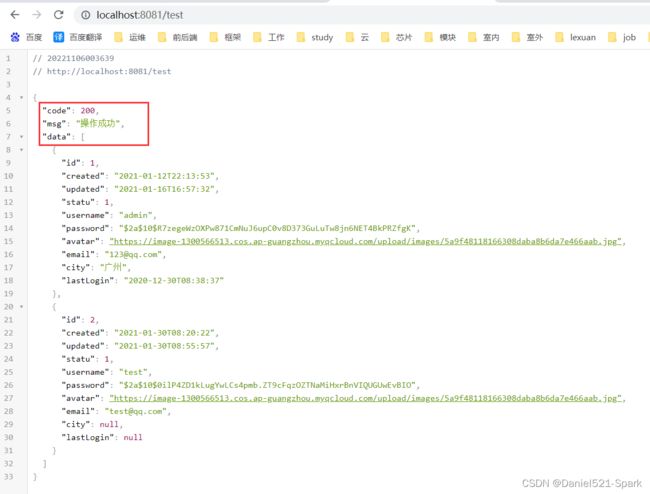Open the job bookmark folder
The image size is (650, 494).
[622, 37]
